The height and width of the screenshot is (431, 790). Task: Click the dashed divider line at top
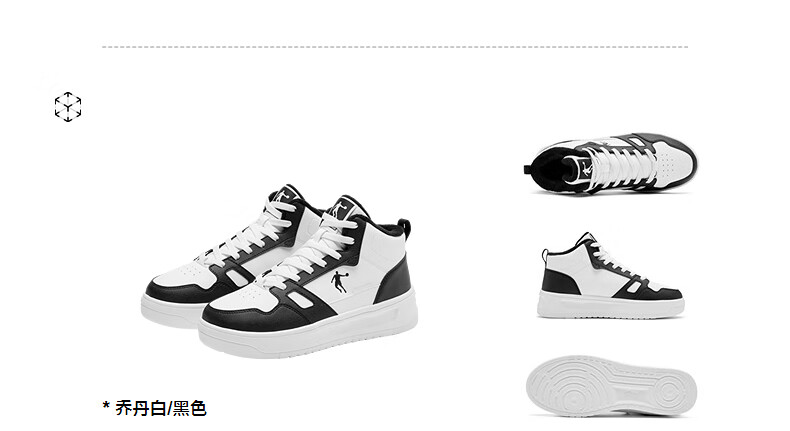394,47
